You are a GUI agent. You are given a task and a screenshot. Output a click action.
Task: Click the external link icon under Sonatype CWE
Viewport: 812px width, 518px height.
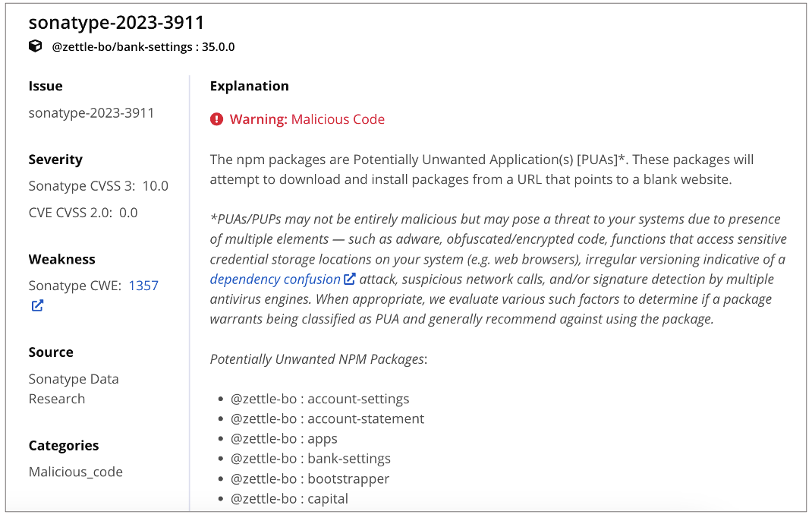(x=37, y=306)
